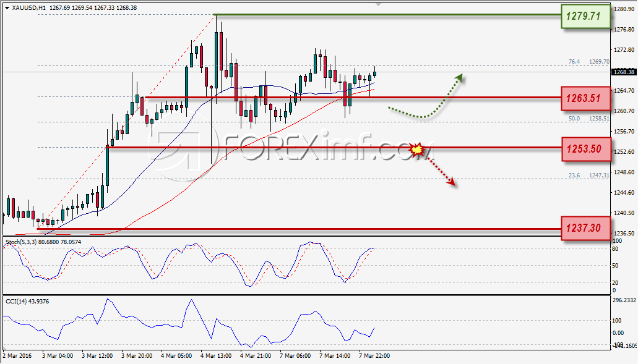Click the 1244.60 price axis label

point(624,192)
